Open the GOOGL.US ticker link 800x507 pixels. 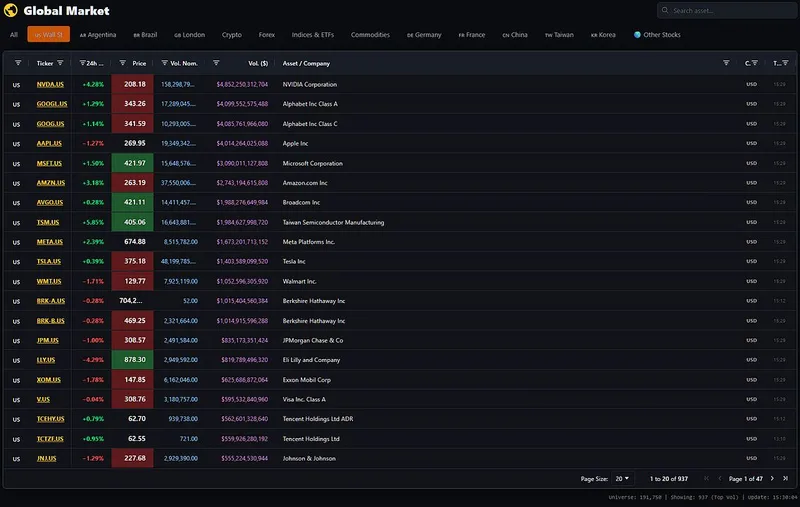click(x=52, y=104)
